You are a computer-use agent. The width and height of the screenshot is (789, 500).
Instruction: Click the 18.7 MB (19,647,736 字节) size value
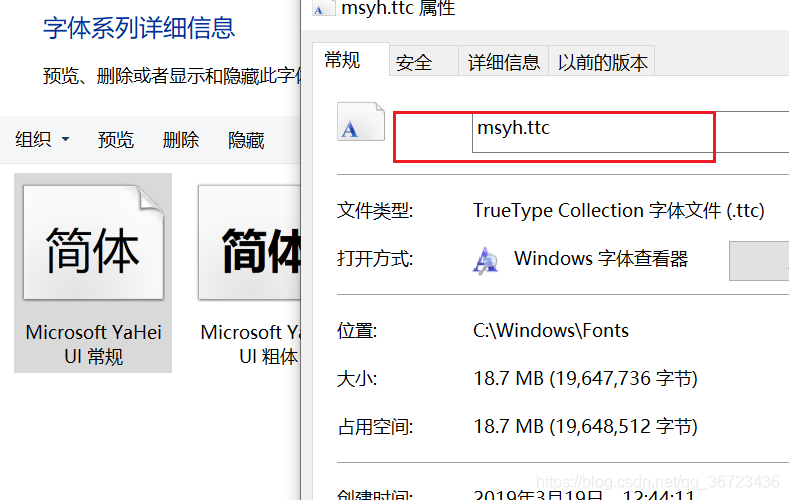586,378
